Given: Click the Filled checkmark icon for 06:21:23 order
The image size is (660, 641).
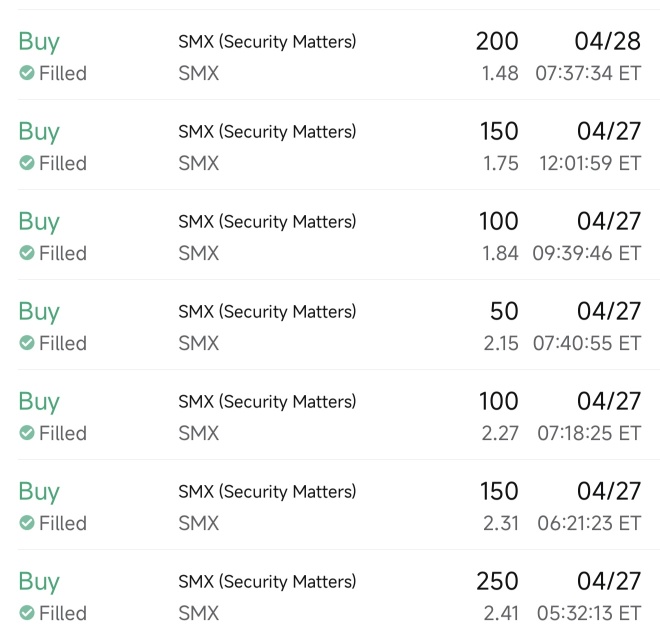Looking at the screenshot, I should click(x=27, y=523).
